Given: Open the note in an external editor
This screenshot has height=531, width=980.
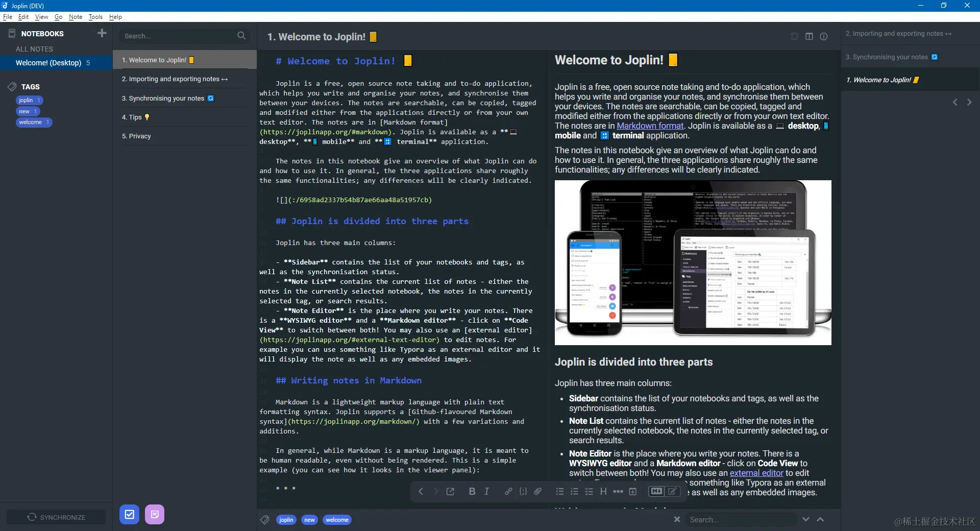Looking at the screenshot, I should click(450, 491).
